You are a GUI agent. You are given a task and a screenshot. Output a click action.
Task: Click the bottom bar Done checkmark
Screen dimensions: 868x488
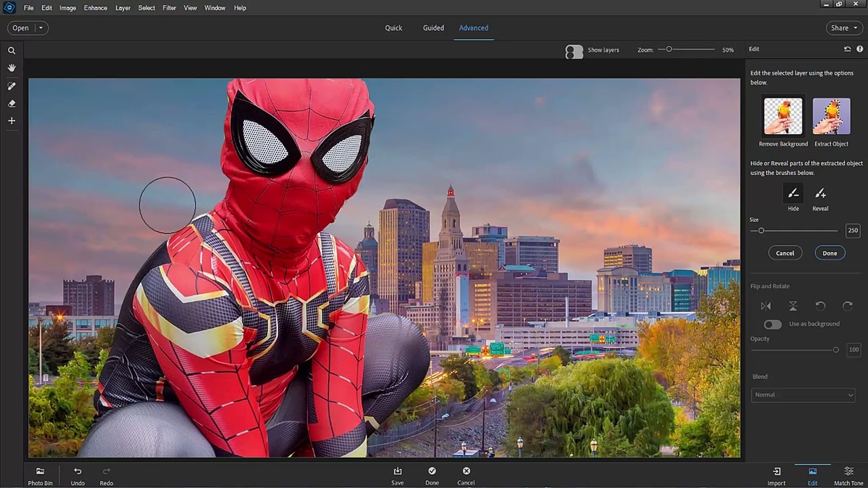(x=432, y=476)
